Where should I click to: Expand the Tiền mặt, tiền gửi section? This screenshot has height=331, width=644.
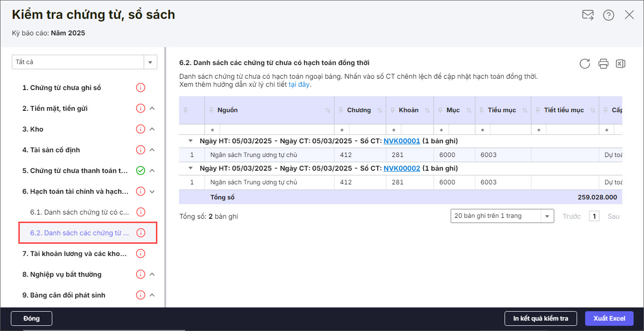tap(152, 108)
